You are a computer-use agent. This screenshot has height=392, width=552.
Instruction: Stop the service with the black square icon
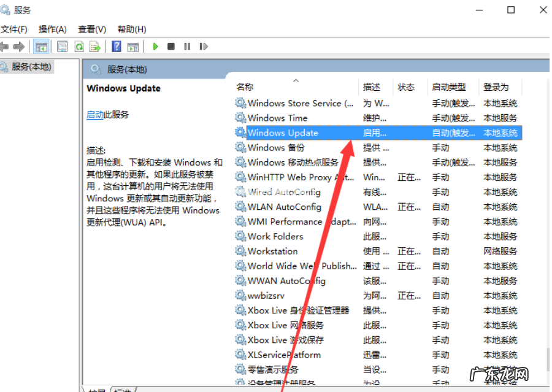[x=170, y=46]
